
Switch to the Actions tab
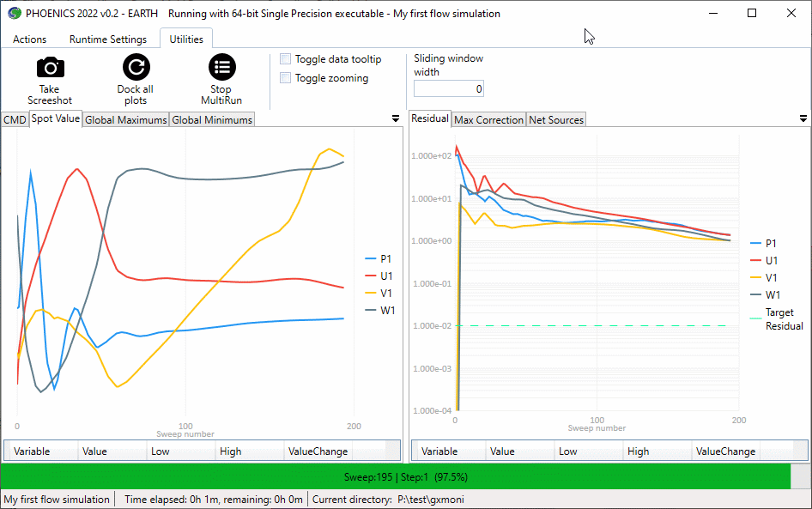click(30, 39)
